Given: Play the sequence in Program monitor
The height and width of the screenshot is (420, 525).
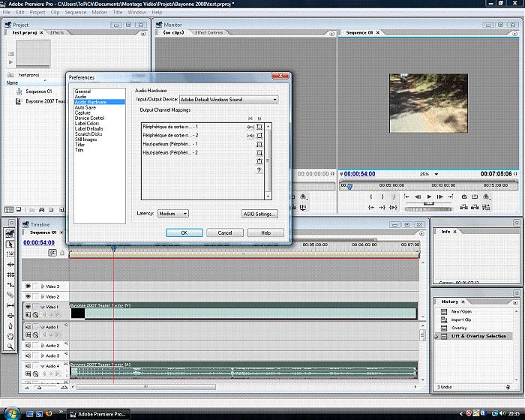Looking at the screenshot, I should [429, 197].
